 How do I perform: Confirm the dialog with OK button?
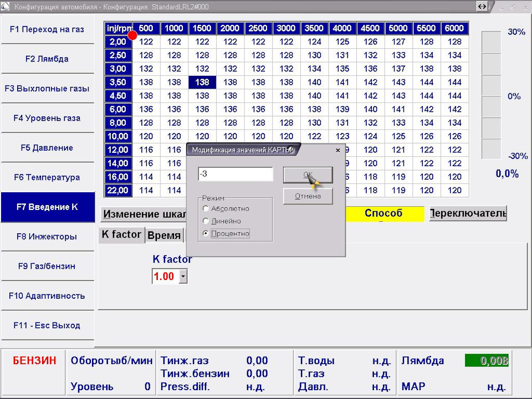308,175
